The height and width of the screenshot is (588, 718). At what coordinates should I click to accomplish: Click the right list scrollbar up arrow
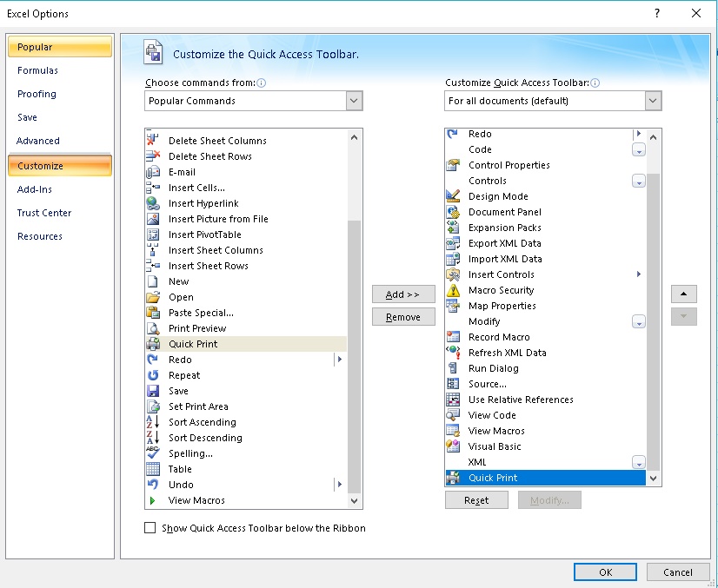pos(654,137)
